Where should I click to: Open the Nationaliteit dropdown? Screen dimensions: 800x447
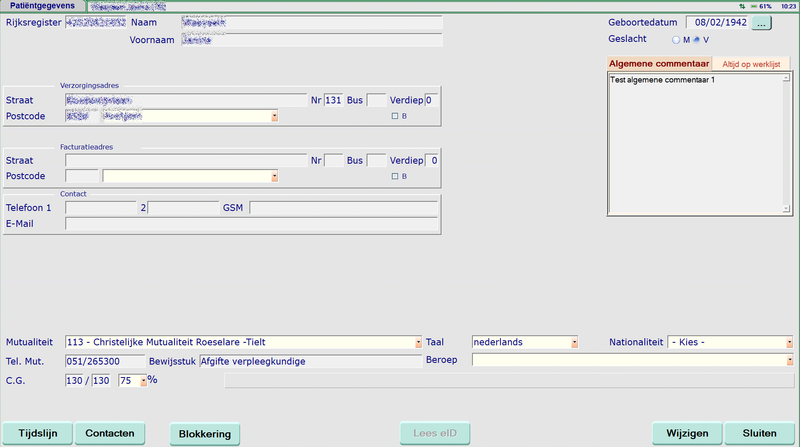[x=790, y=342]
